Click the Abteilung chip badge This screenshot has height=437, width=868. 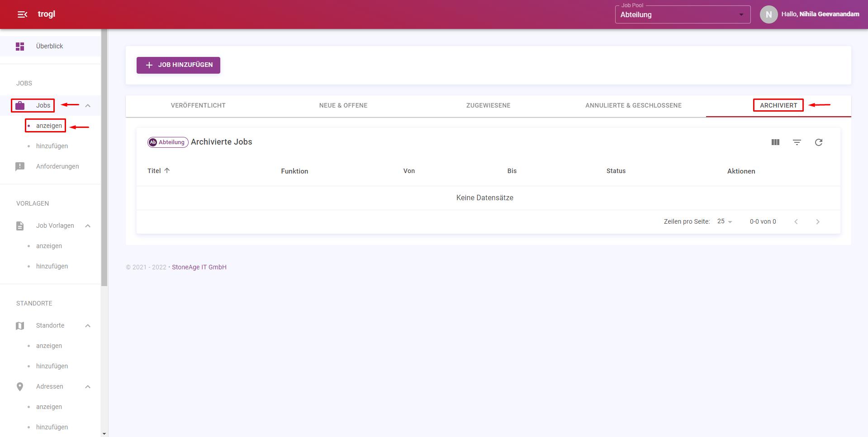168,142
